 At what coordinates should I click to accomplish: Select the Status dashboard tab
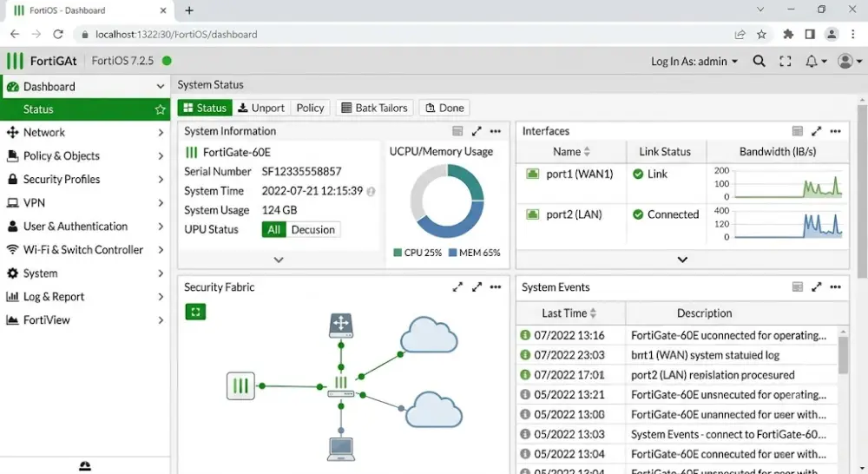pyautogui.click(x=205, y=108)
